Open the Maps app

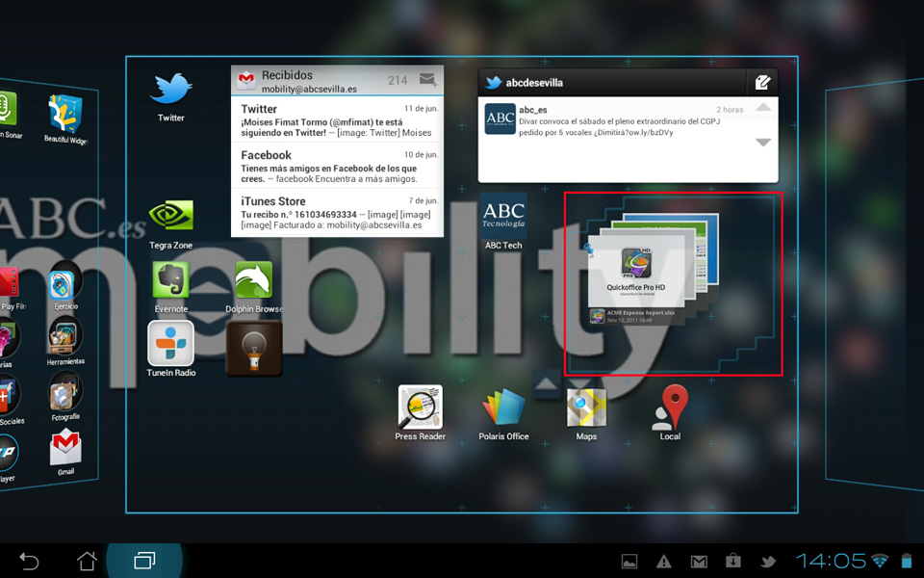point(586,407)
